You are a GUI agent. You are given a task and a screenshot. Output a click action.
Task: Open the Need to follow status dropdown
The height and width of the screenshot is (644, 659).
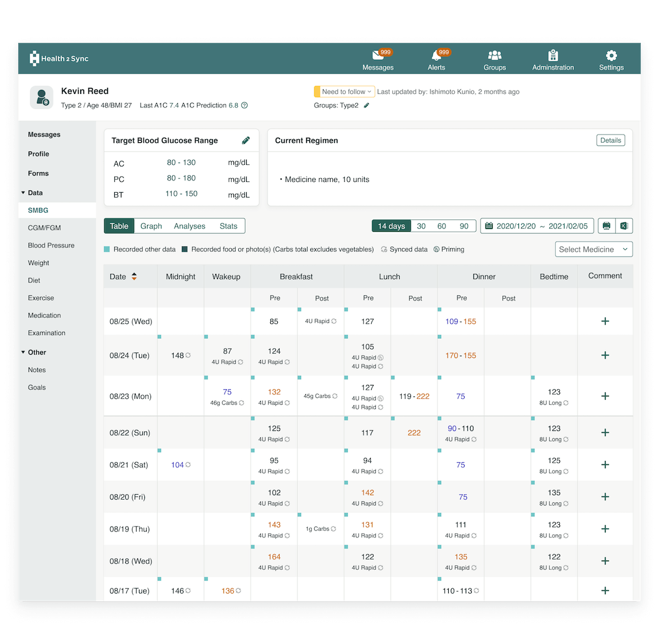344,91
